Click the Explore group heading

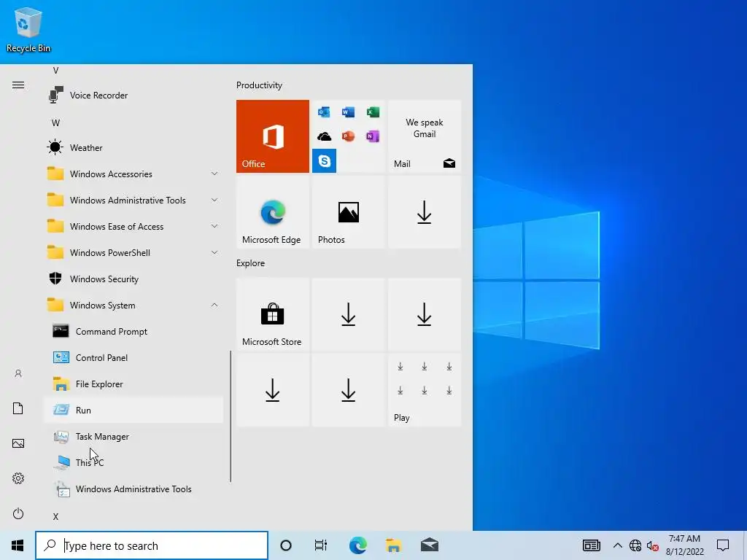coord(251,263)
